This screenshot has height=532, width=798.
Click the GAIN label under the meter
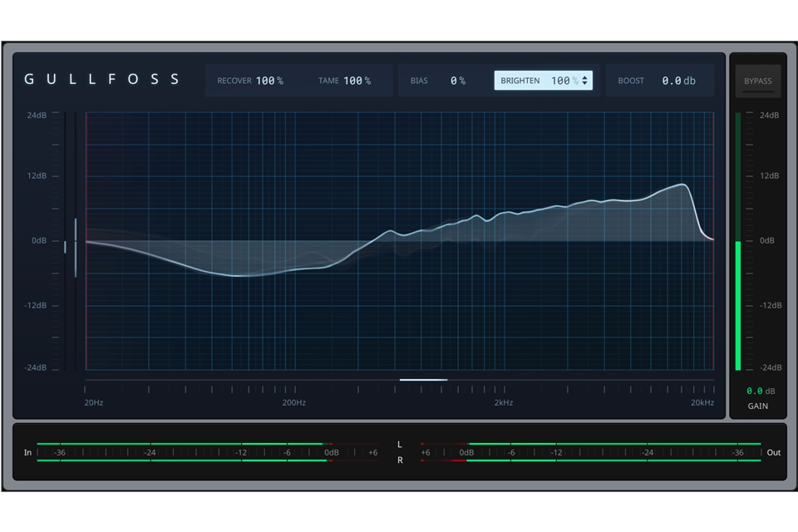757,406
